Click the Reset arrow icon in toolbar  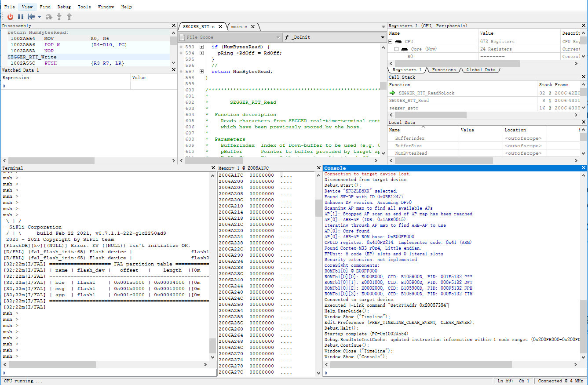point(31,17)
